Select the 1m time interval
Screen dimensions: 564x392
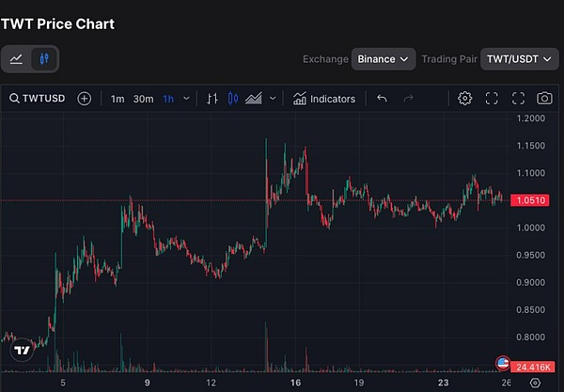tap(117, 99)
